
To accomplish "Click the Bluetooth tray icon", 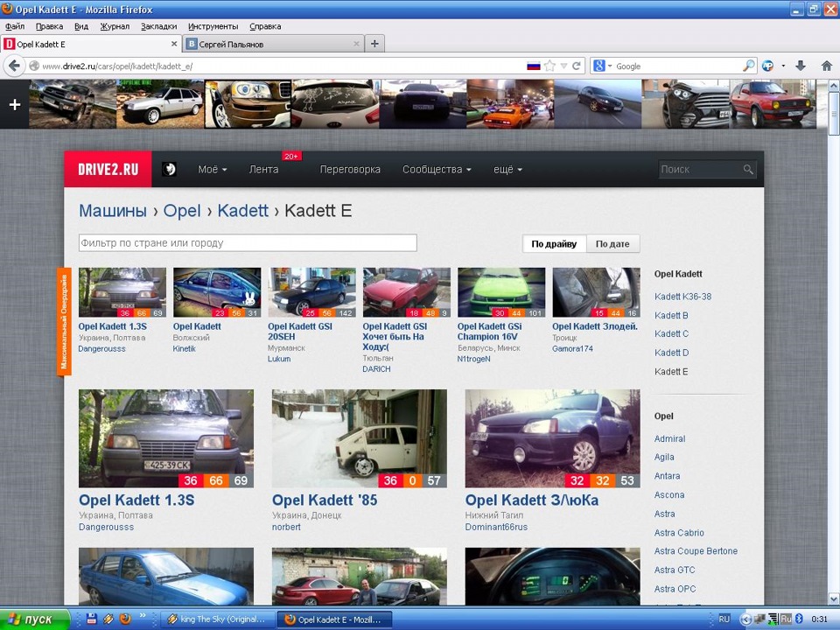I will (x=799, y=619).
